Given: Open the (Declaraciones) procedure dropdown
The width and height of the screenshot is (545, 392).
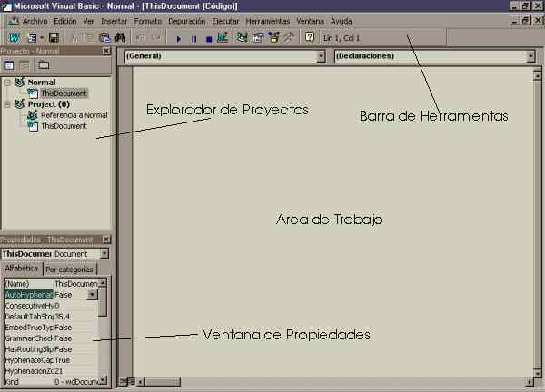Looking at the screenshot, I should [530, 56].
